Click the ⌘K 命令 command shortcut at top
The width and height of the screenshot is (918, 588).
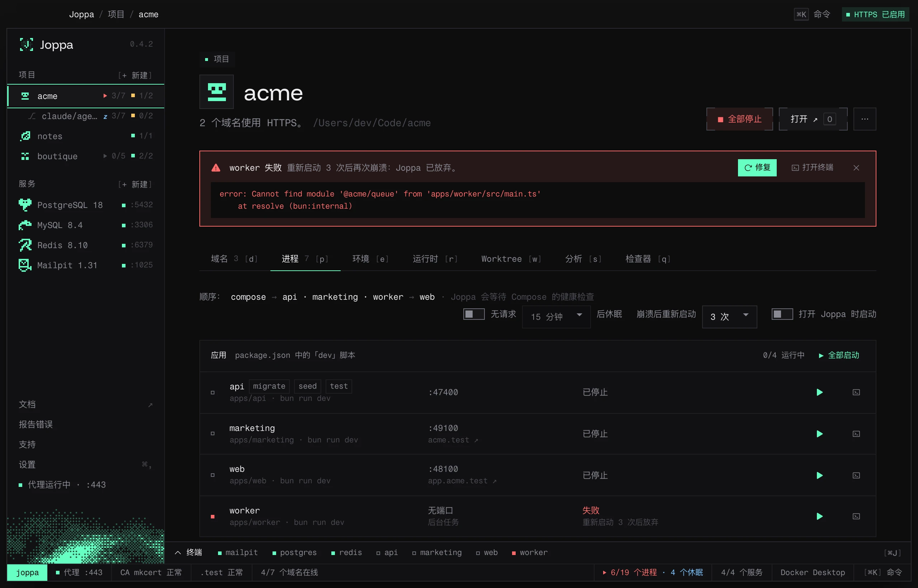(812, 14)
